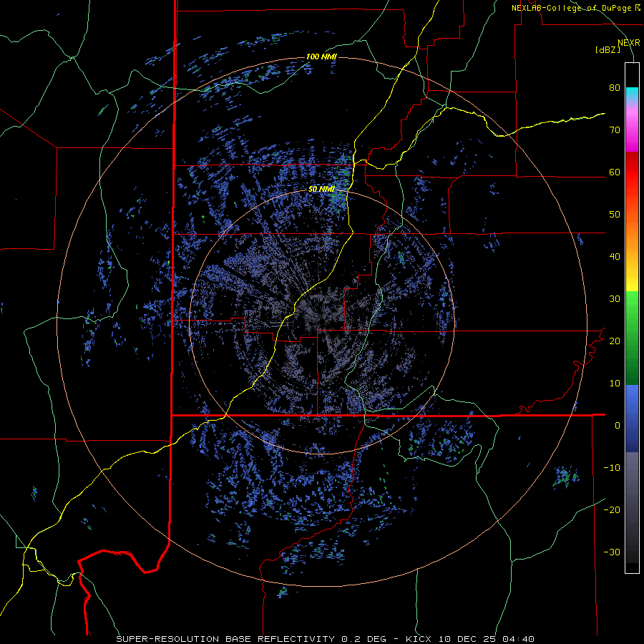Image resolution: width=644 pixels, height=644 pixels.
Task: Click the NEXR label above color scale
Action: pyautogui.click(x=628, y=43)
